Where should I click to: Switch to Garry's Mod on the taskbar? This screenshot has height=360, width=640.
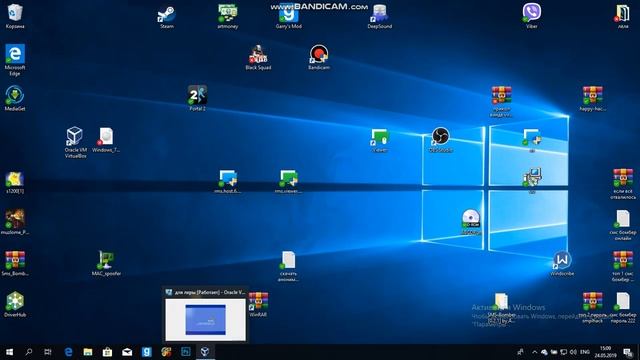pos(147,352)
